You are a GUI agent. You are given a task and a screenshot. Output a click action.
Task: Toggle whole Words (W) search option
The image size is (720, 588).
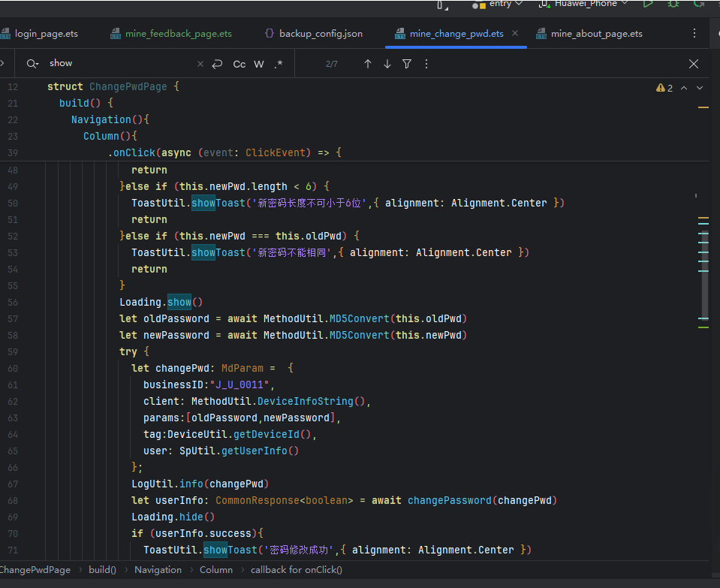point(259,64)
